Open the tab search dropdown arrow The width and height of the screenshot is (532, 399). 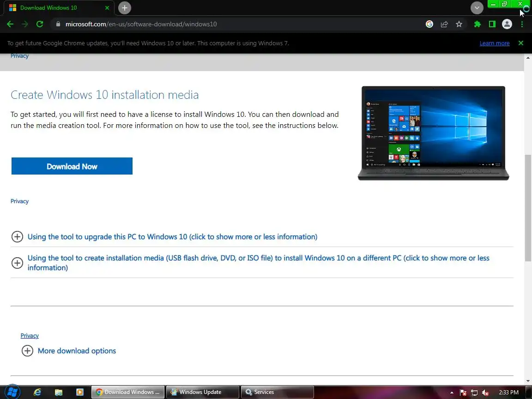[477, 8]
